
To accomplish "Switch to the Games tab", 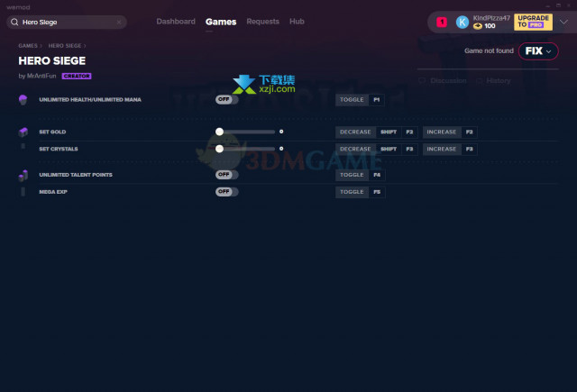I will point(221,22).
